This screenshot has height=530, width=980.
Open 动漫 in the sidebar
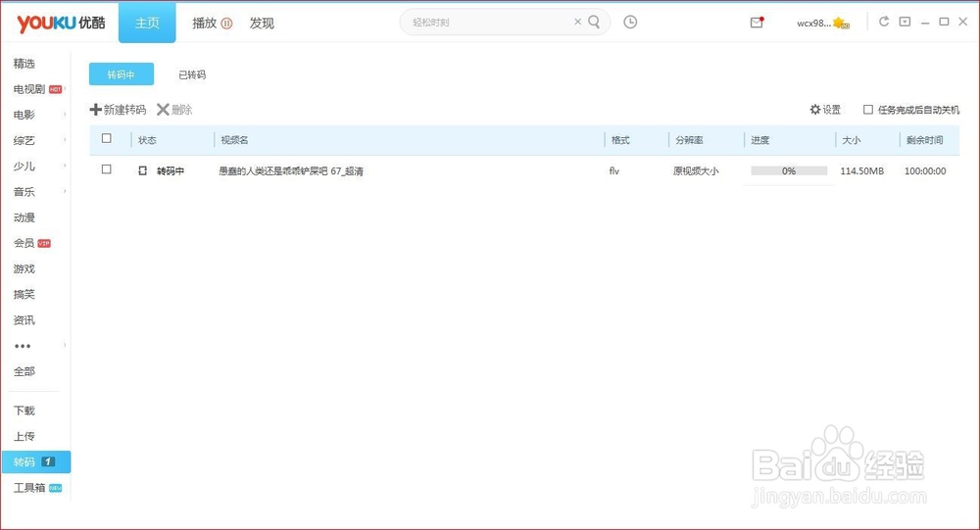pos(24,217)
